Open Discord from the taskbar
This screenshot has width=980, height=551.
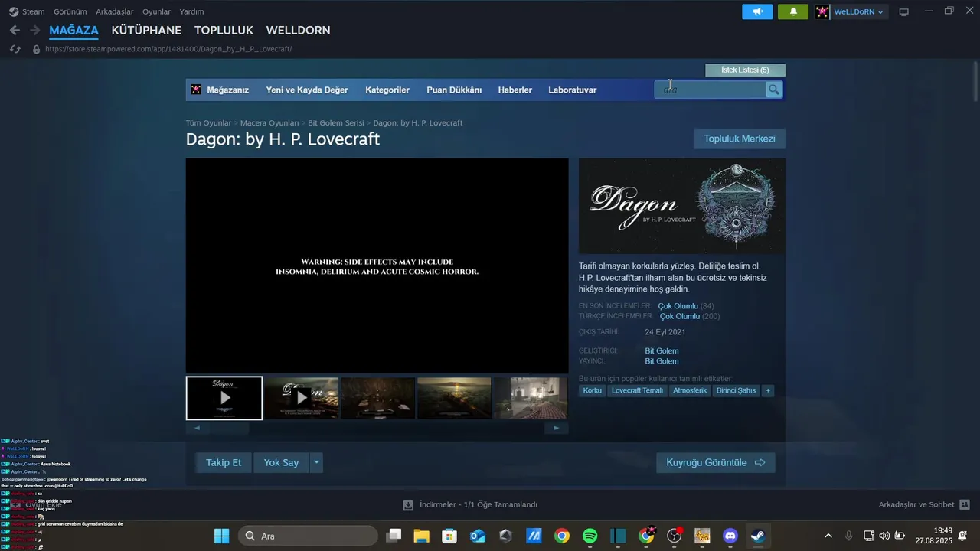pos(730,536)
